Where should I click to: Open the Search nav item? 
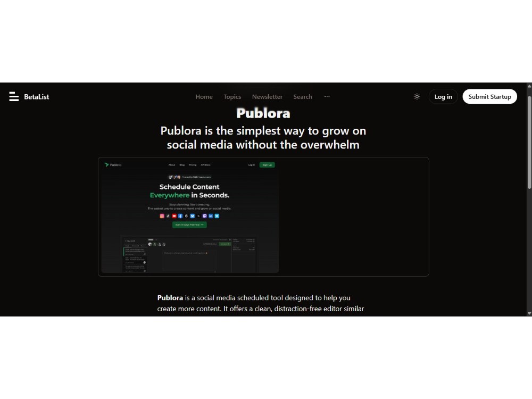point(303,97)
